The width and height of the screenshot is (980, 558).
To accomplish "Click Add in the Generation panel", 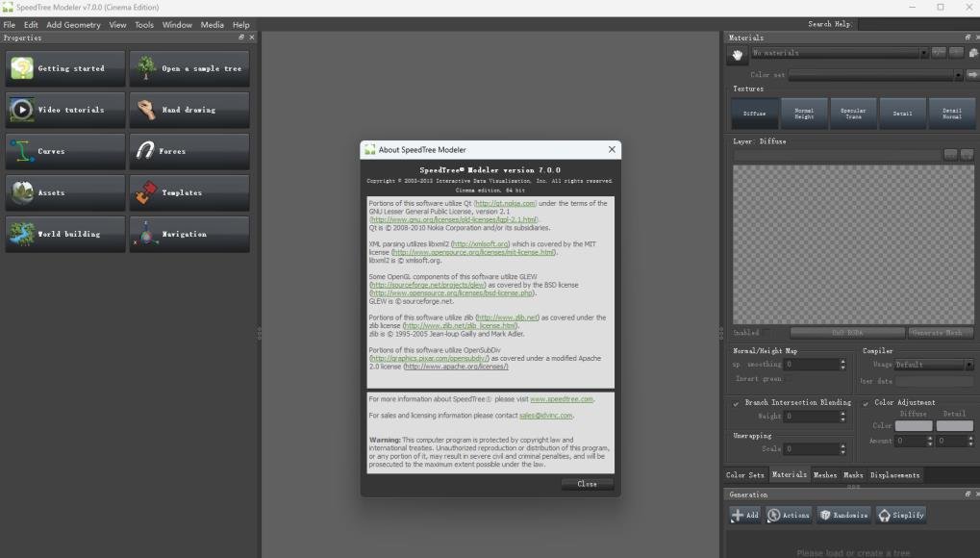I will [745, 515].
